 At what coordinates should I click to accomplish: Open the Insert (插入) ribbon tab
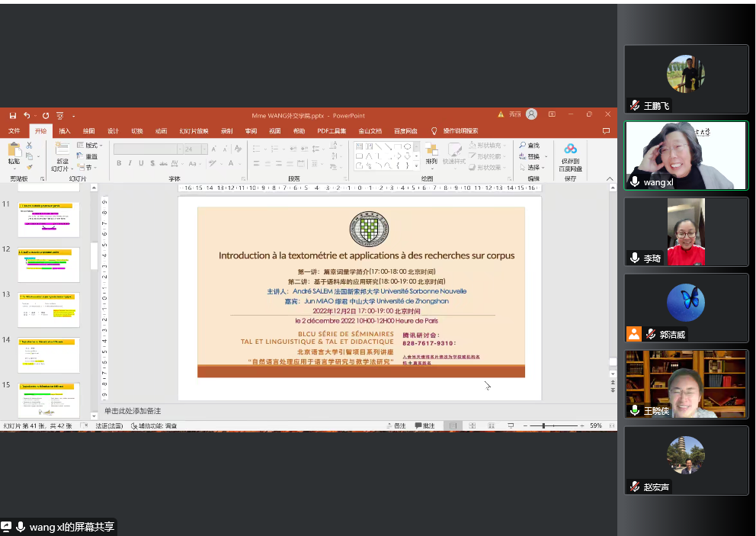65,131
